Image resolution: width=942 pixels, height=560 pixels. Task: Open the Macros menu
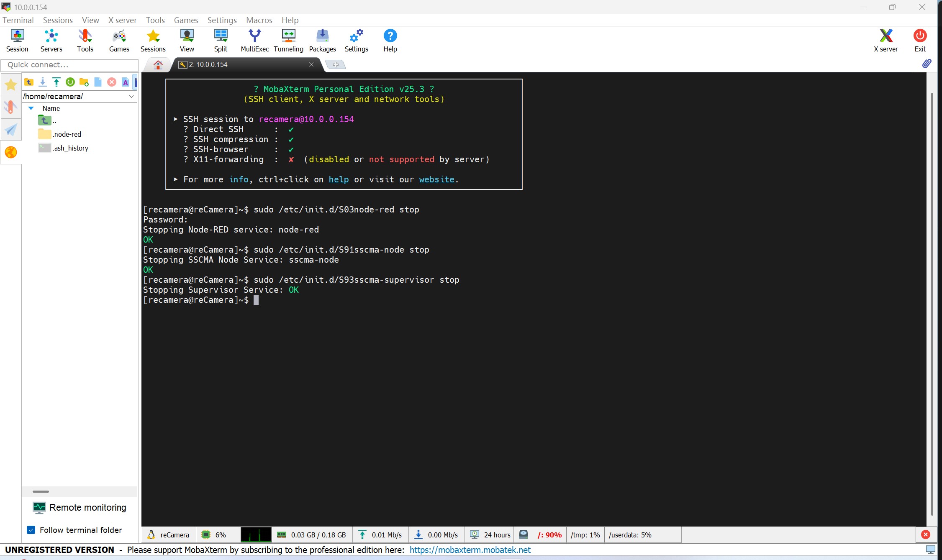coord(259,20)
